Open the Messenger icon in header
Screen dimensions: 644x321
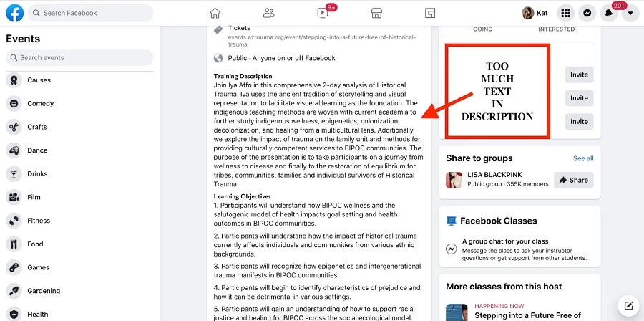tap(587, 13)
